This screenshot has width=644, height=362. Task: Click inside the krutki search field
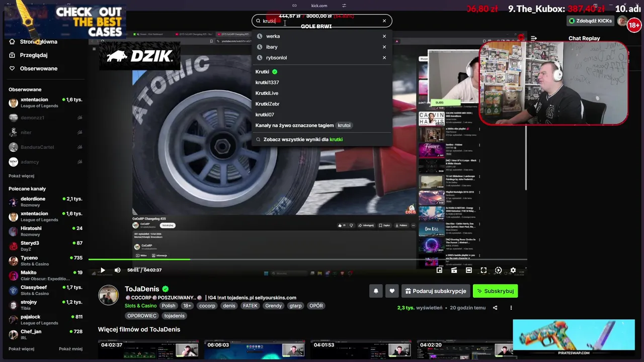[321, 21]
